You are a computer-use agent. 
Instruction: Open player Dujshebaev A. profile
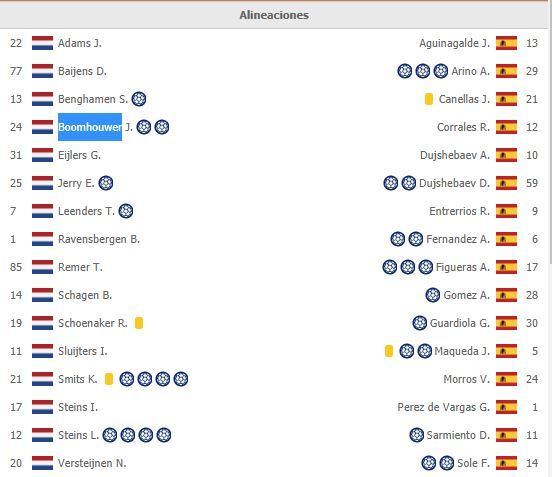pos(455,155)
